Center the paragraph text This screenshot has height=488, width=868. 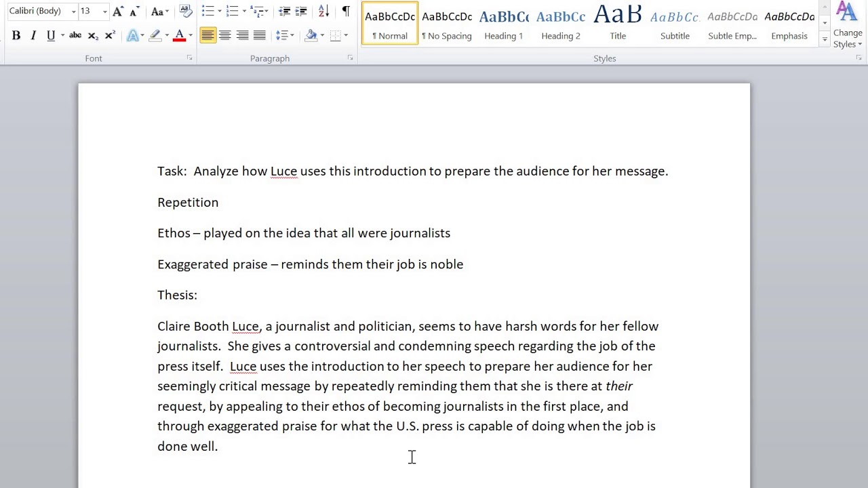click(225, 35)
